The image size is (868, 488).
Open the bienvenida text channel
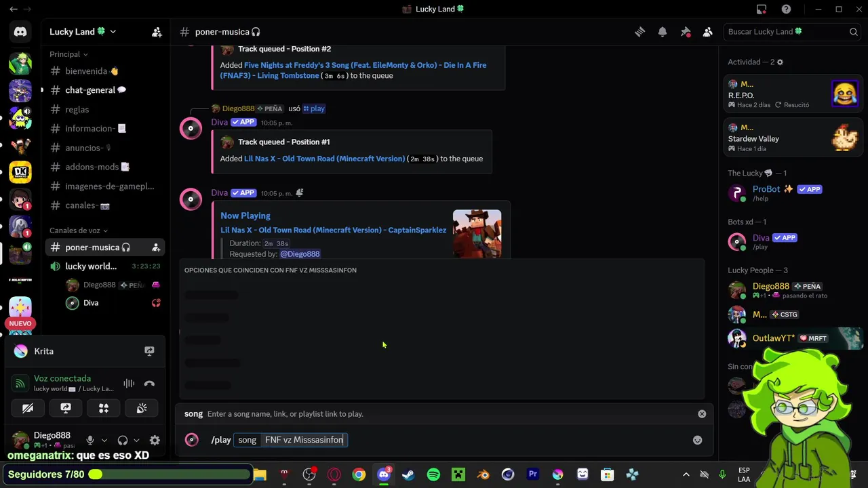pyautogui.click(x=105, y=71)
